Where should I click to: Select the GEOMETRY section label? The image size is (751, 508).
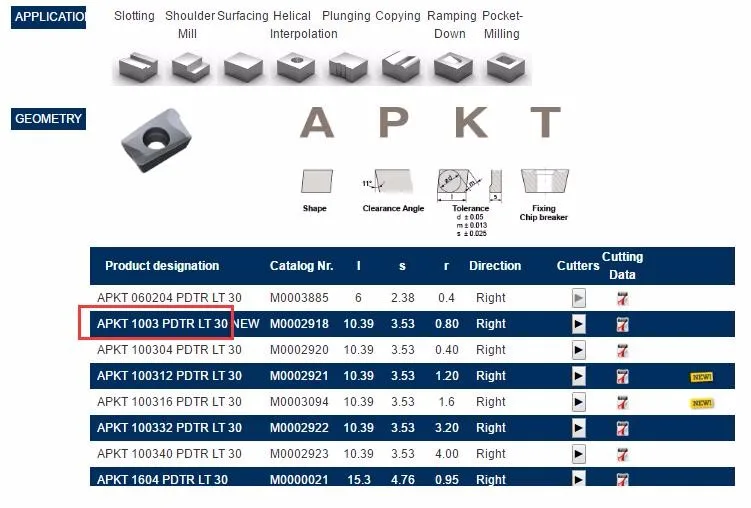(x=48, y=119)
